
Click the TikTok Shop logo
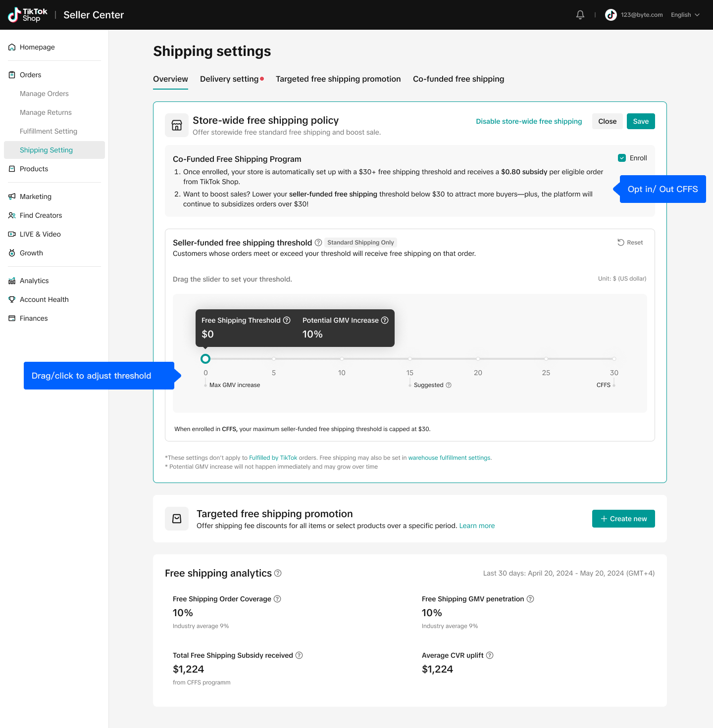coord(28,15)
